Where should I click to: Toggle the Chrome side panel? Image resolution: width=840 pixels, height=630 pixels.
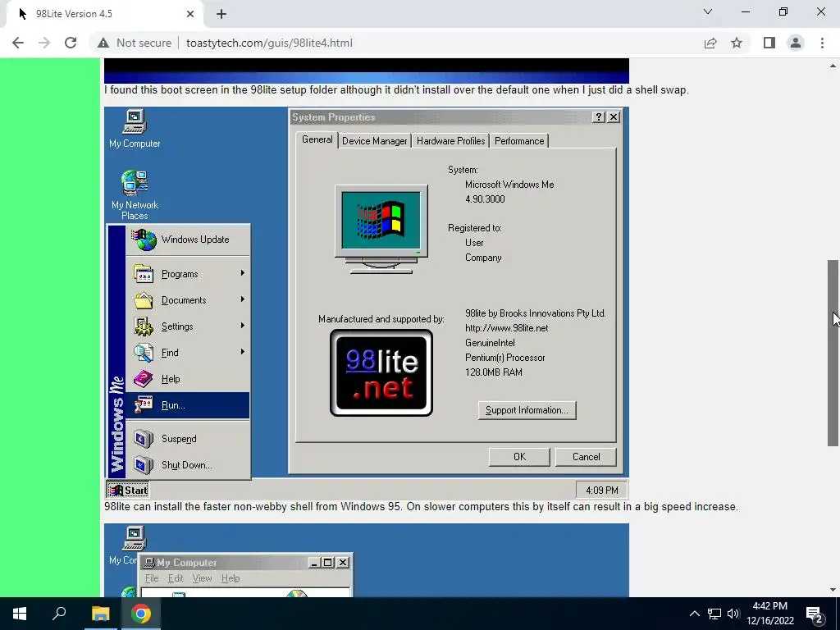pos(769,43)
